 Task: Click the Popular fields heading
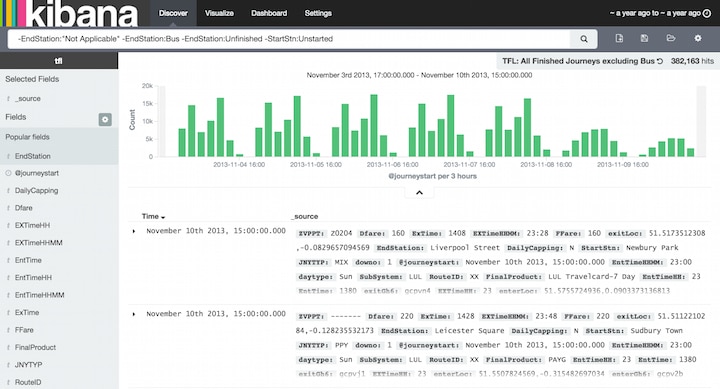[x=28, y=137]
